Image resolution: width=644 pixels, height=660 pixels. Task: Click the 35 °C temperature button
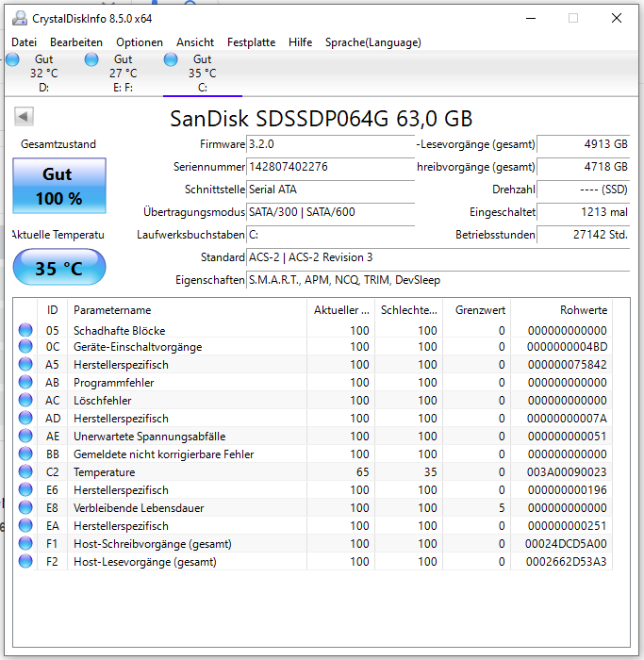coord(59,267)
